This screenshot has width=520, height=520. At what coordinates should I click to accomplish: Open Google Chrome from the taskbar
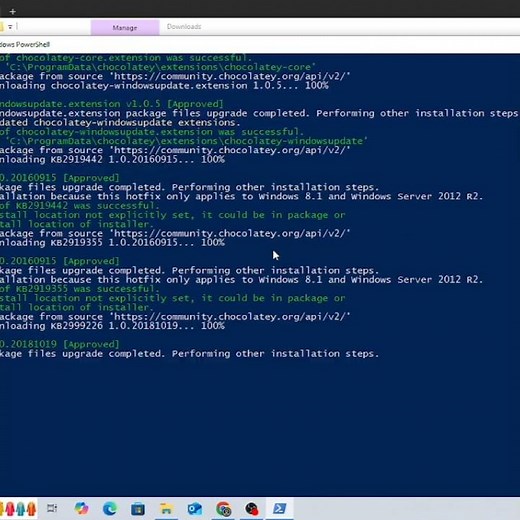[x=223, y=509]
